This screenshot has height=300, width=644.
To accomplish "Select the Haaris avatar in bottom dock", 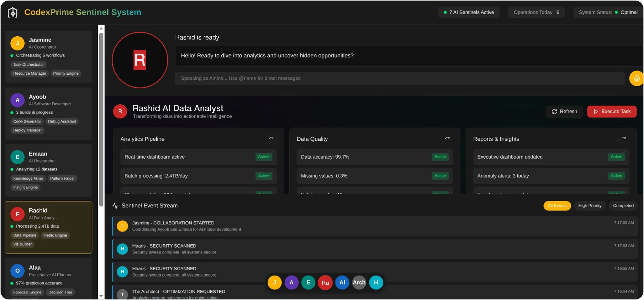I will [x=376, y=283].
